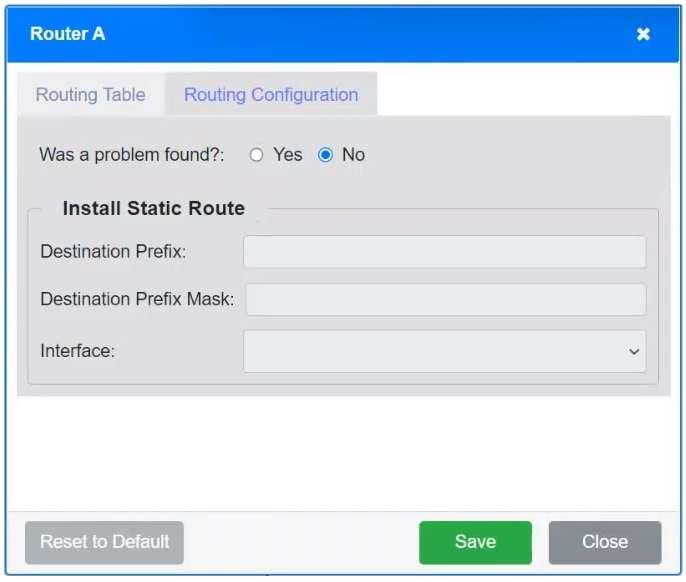
Task: Focus the Destination Prefix input field
Action: [x=444, y=252]
